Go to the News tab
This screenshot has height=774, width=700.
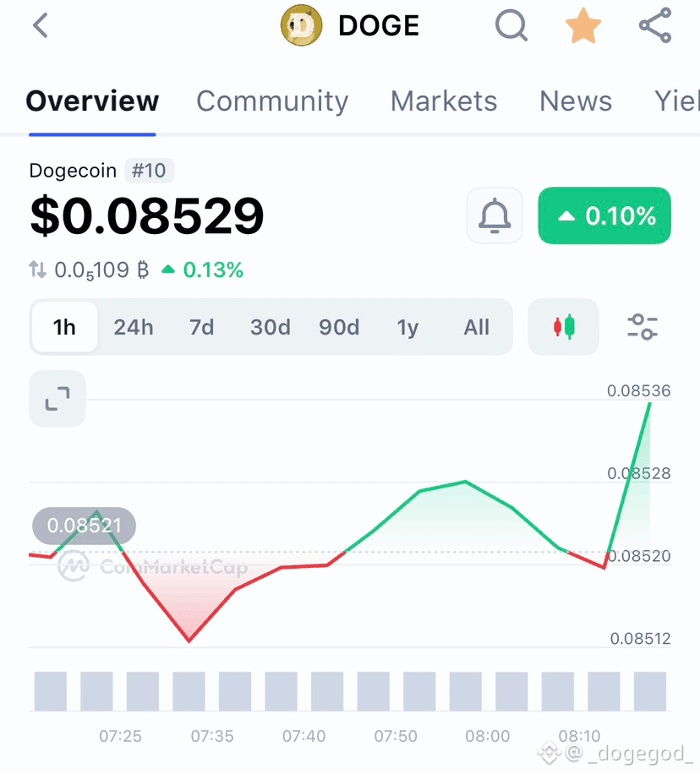(576, 101)
